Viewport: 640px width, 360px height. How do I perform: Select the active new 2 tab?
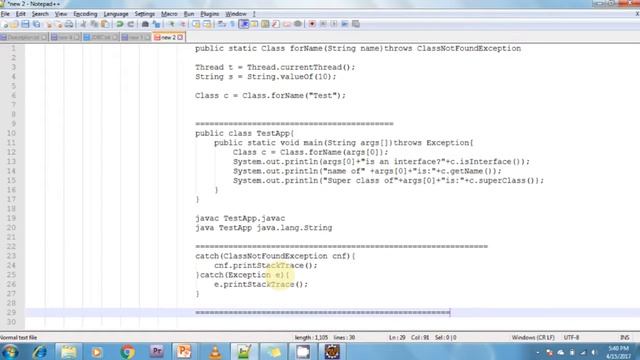(x=167, y=37)
